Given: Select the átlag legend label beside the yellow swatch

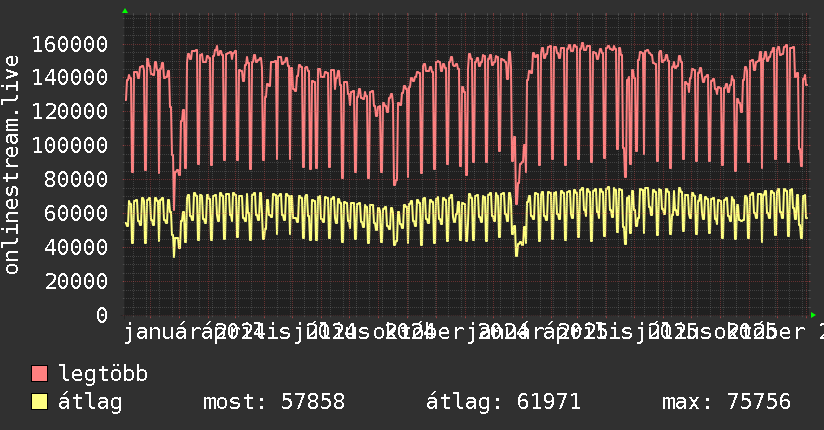Looking at the screenshot, I should point(90,402).
